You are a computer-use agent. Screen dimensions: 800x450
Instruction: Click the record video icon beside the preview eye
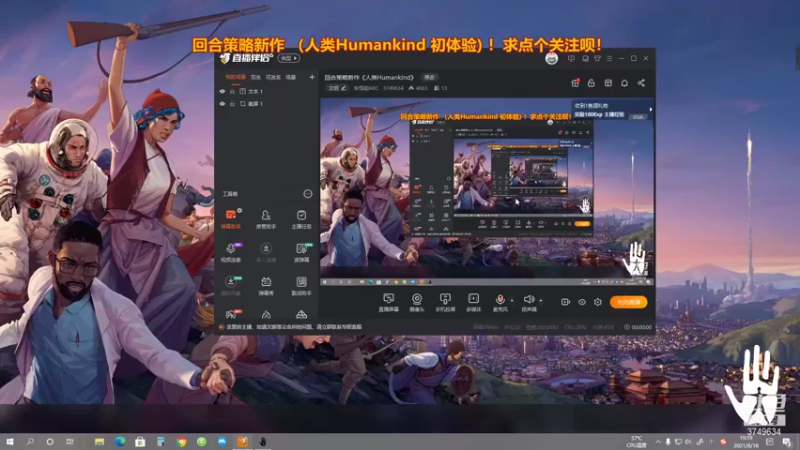pyautogui.click(x=565, y=302)
